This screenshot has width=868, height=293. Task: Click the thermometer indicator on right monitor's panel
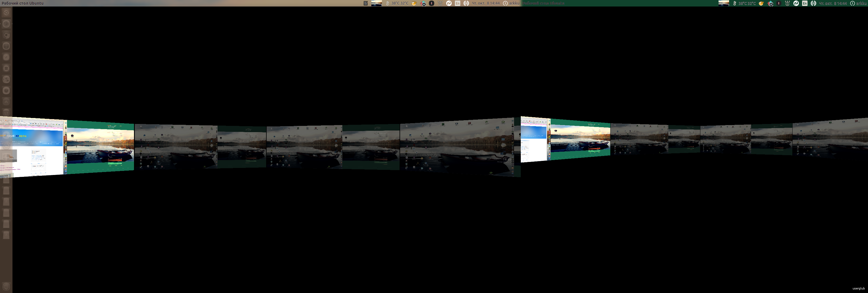tap(735, 3)
